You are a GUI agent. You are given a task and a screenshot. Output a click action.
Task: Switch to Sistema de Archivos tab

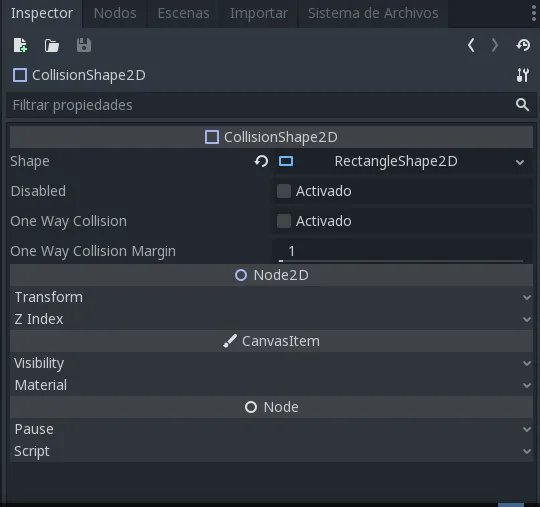pyautogui.click(x=373, y=13)
